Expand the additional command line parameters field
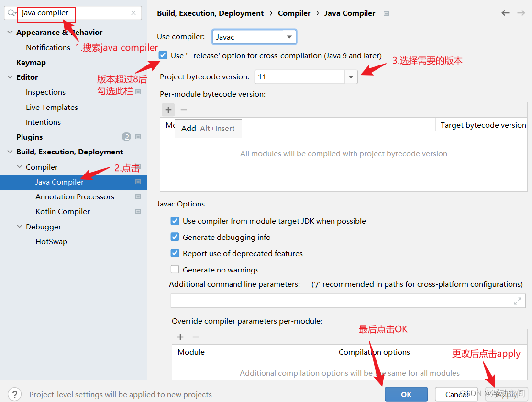The height and width of the screenshot is (402, 532). 518,301
